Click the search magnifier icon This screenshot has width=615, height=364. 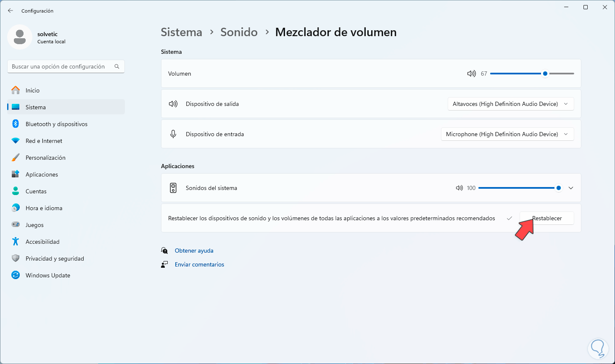117,66
